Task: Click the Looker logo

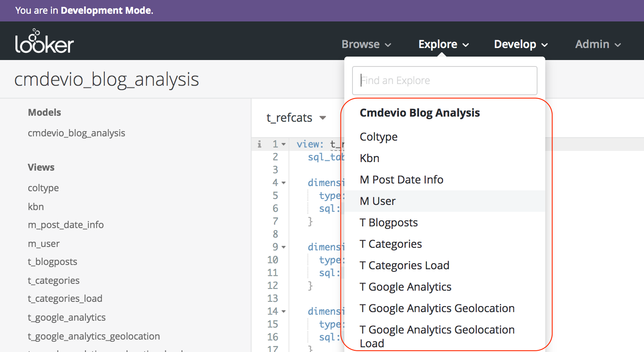Action: [44, 41]
